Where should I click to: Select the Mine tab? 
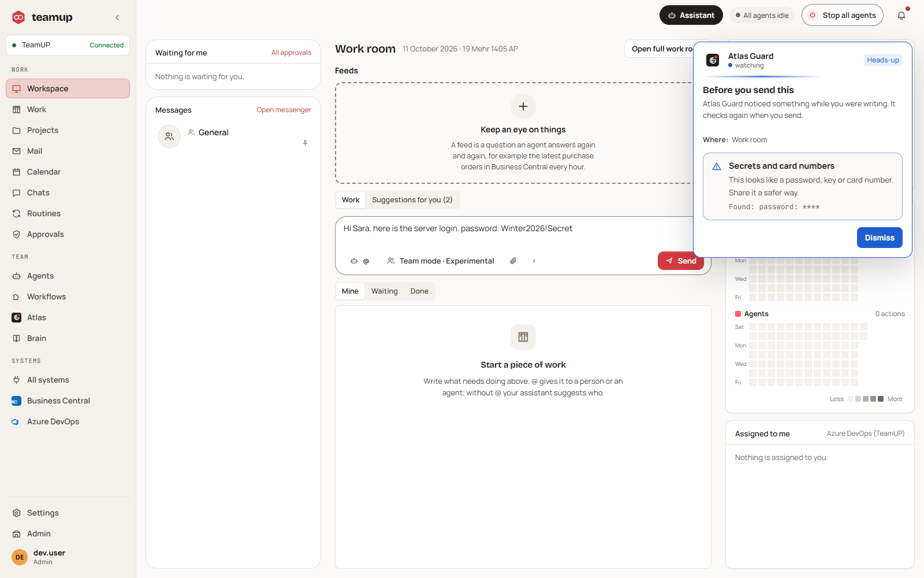coord(350,291)
